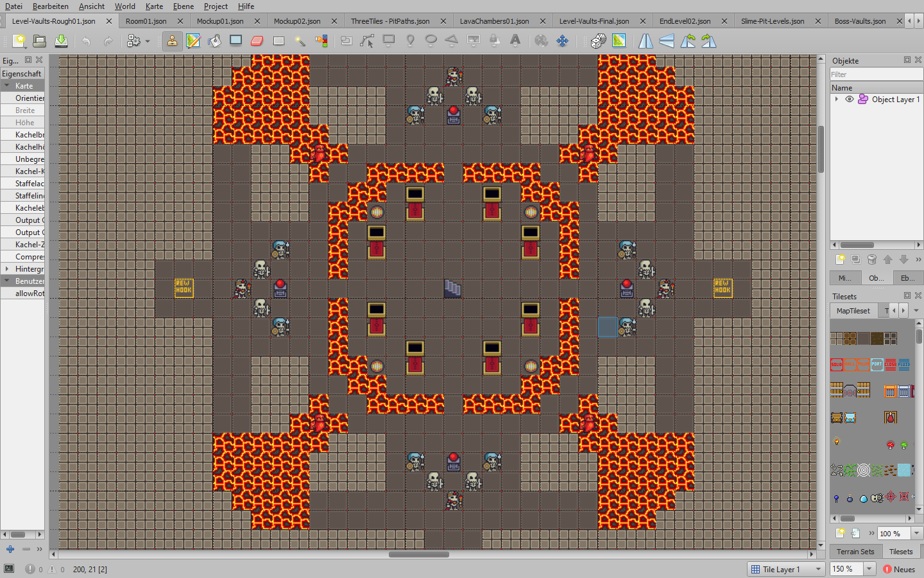The image size is (924, 578).
Task: Switch to the LavaChambers01.json tab
Action: tap(495, 21)
